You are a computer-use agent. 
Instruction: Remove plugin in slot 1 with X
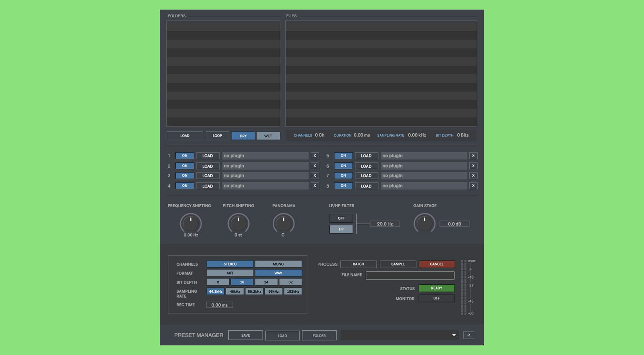(x=314, y=156)
